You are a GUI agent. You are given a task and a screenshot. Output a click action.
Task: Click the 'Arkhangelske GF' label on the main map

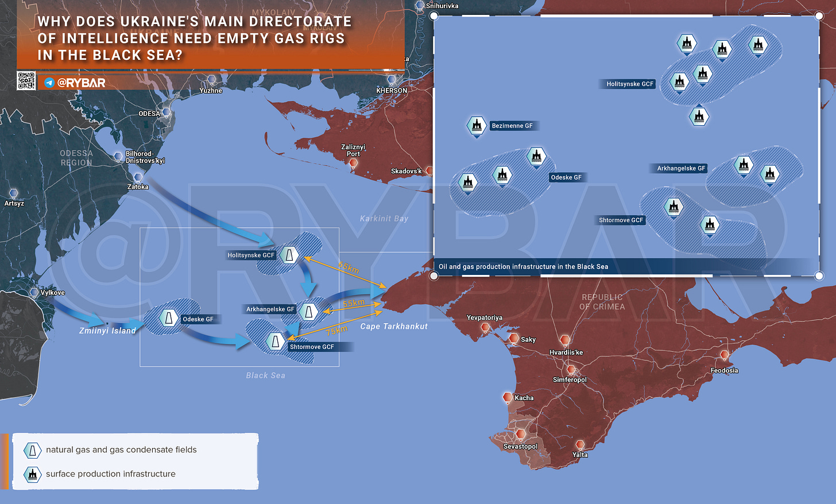tap(270, 309)
